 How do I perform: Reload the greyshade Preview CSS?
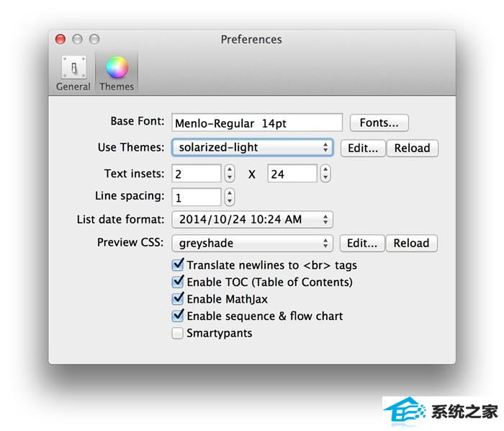[411, 243]
